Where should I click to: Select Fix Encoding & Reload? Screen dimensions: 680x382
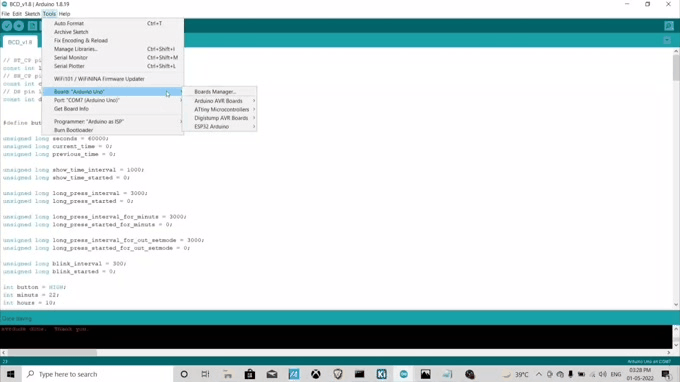tap(113, 40)
